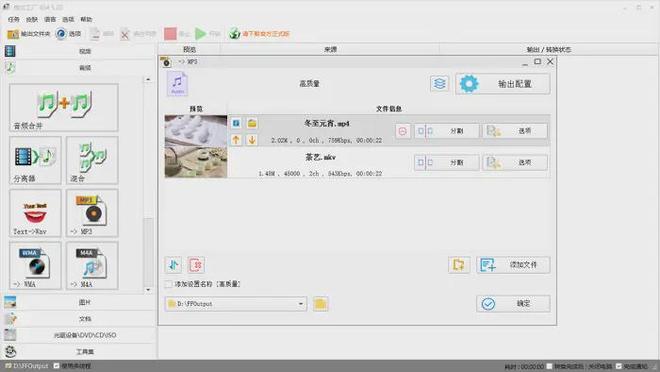
Task: Click the blue info icon for 冬至元宵.mp4
Action: click(236, 123)
